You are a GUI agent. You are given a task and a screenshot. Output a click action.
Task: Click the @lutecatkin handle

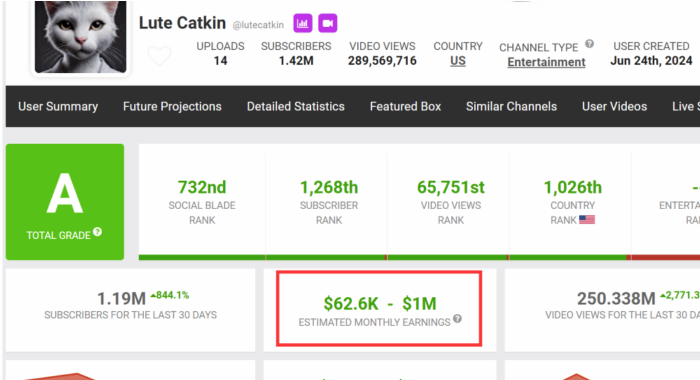point(258,25)
